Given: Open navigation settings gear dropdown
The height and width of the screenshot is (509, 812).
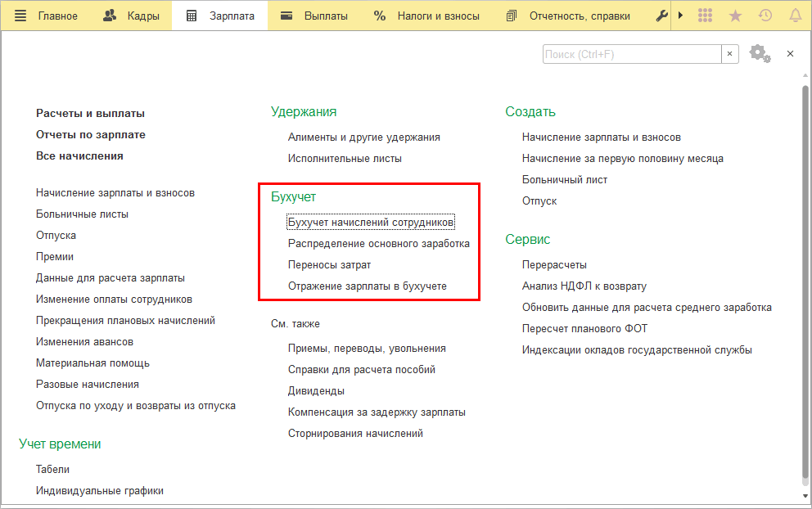Looking at the screenshot, I should (x=760, y=54).
